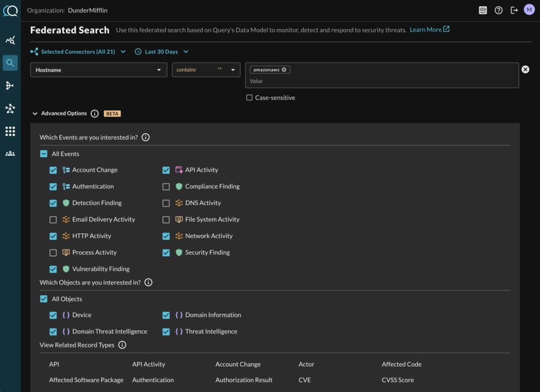The height and width of the screenshot is (392, 540).
Task: Click the logout icon in top bar
Action: point(514,10)
